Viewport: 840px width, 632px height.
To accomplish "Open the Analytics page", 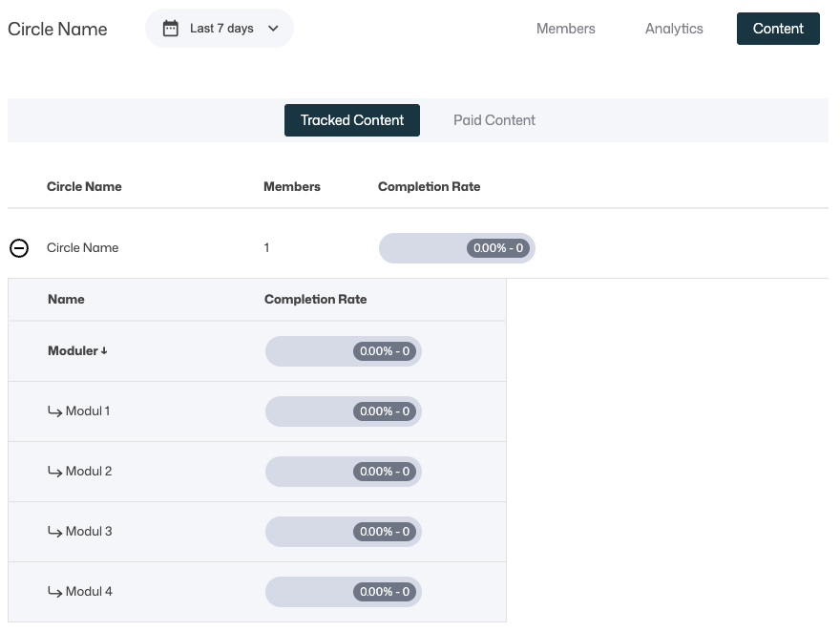I will 674,29.
